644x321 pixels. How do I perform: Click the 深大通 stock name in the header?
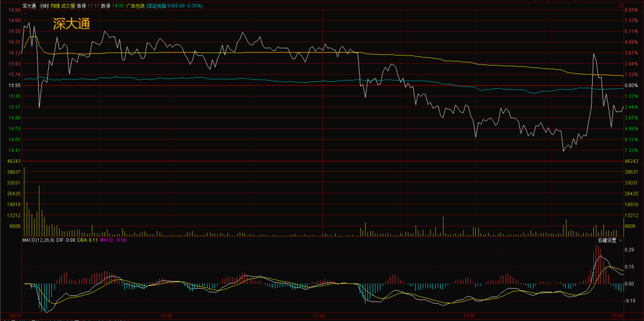coord(29,6)
